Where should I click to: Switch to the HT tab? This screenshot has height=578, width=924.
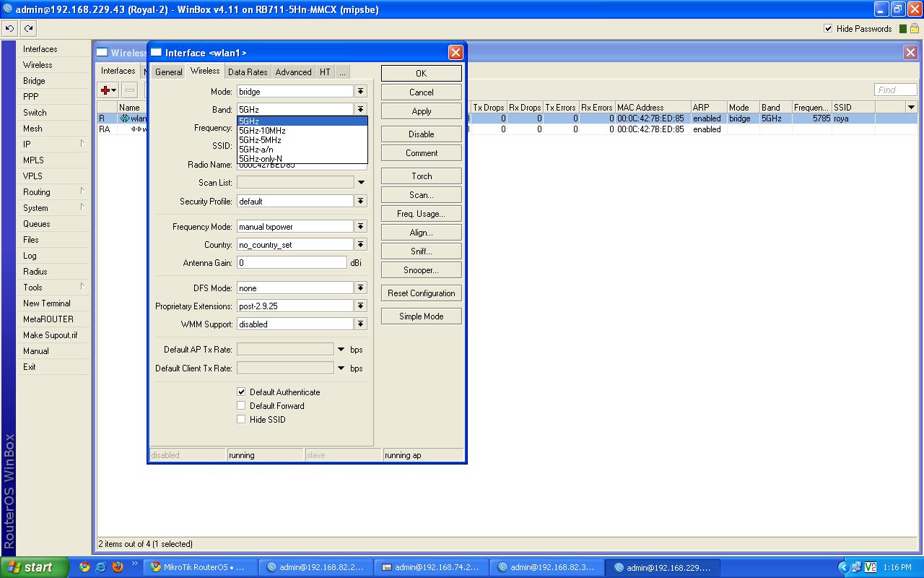(x=326, y=72)
